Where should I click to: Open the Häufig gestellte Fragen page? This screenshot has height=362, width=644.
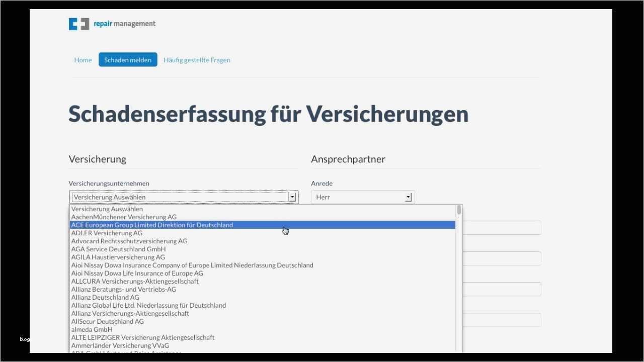[x=197, y=60]
